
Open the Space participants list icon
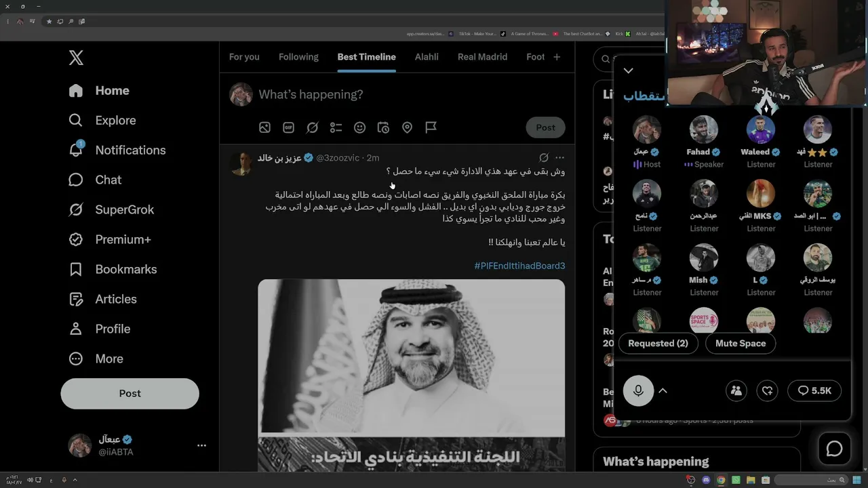(x=736, y=390)
